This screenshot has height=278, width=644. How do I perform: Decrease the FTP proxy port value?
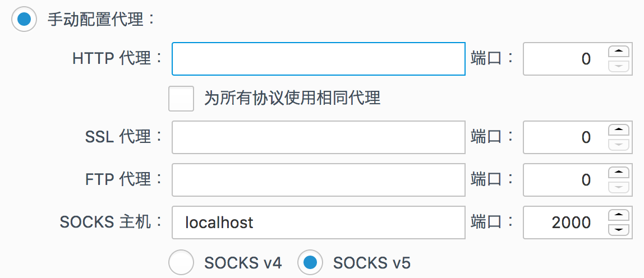(619, 187)
